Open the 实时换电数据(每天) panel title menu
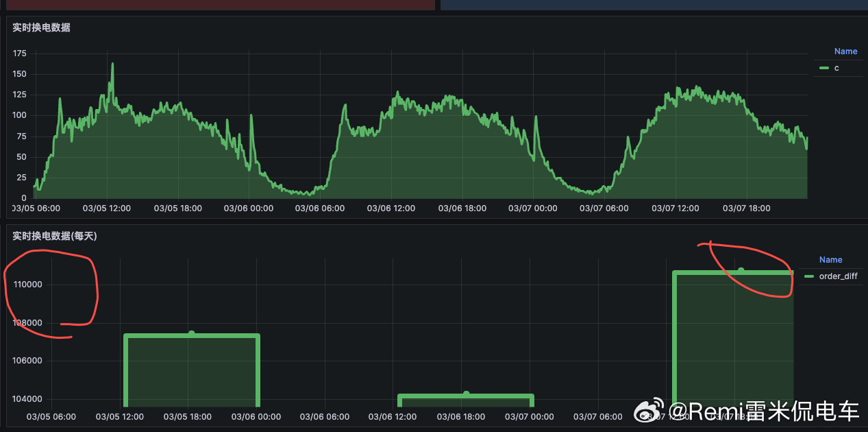 [55, 236]
